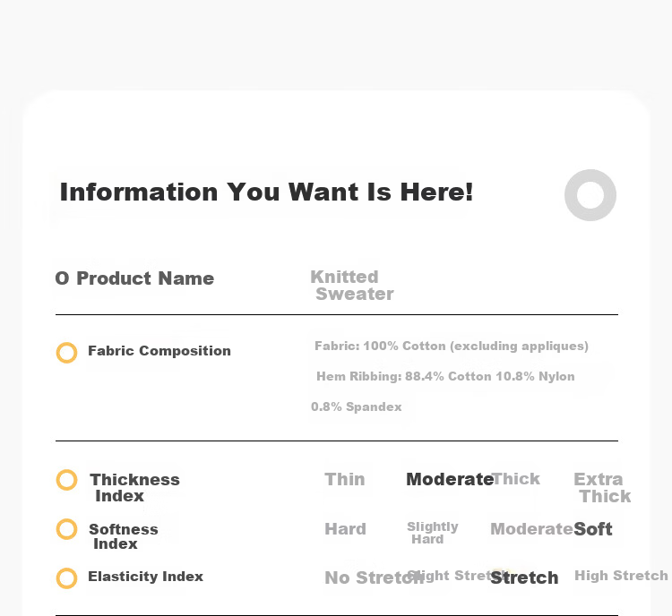Click the small O before Product Name
The image size is (672, 616).
click(x=62, y=278)
